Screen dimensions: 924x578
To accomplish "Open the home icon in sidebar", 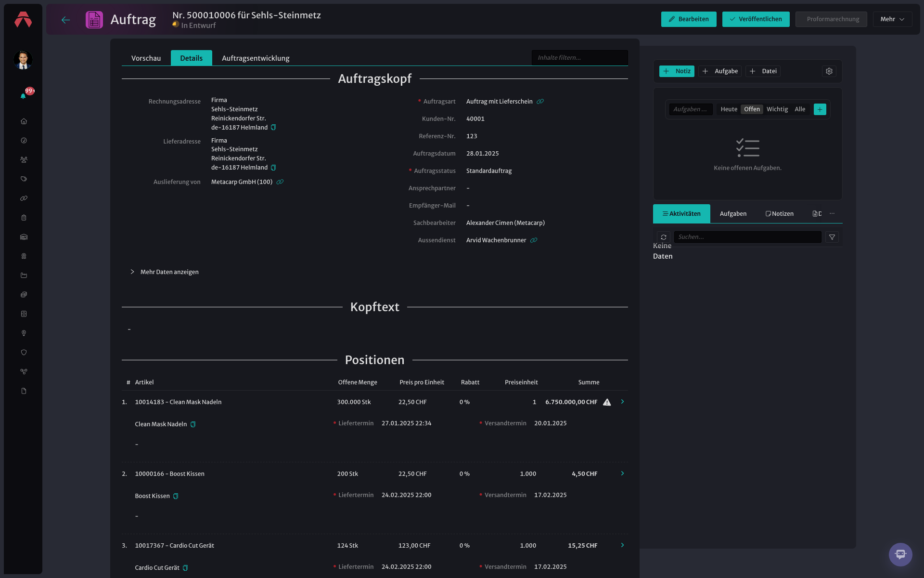I will [24, 121].
